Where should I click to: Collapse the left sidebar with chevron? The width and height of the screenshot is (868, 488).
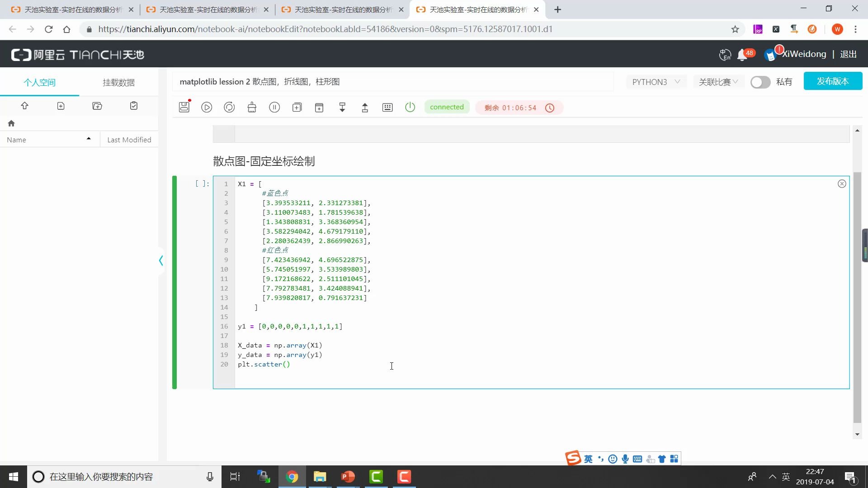(x=161, y=260)
